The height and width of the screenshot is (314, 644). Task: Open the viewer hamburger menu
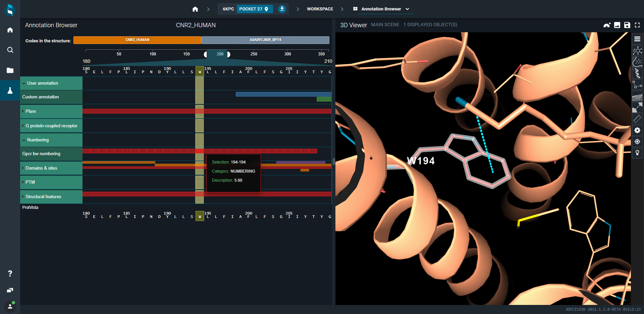(637, 39)
